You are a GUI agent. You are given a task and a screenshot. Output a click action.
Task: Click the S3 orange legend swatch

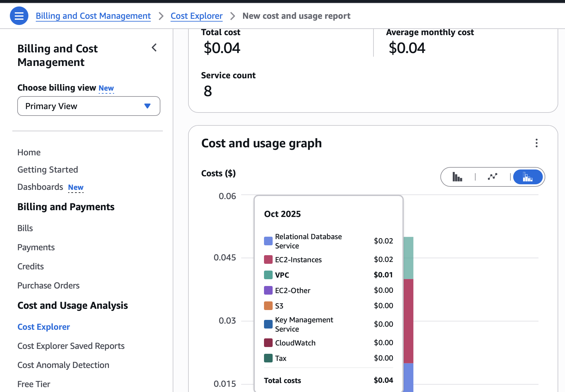tap(268, 306)
